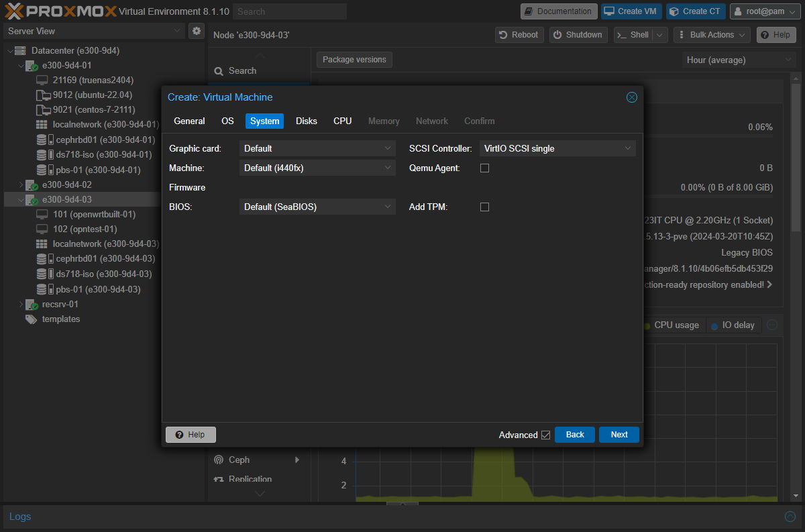Select the 102 (opntest-01) tree row
The image size is (805, 532).
coord(104,229)
